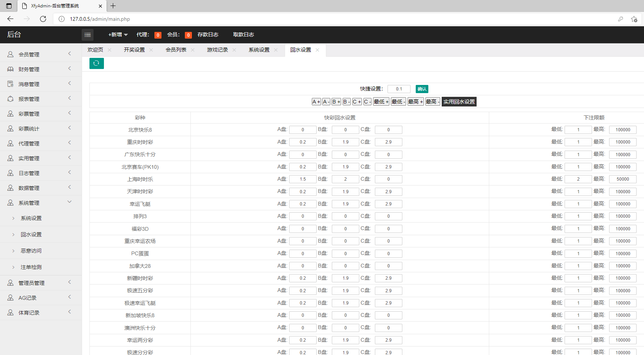
Task: Click the A + button
Action: coord(316,102)
